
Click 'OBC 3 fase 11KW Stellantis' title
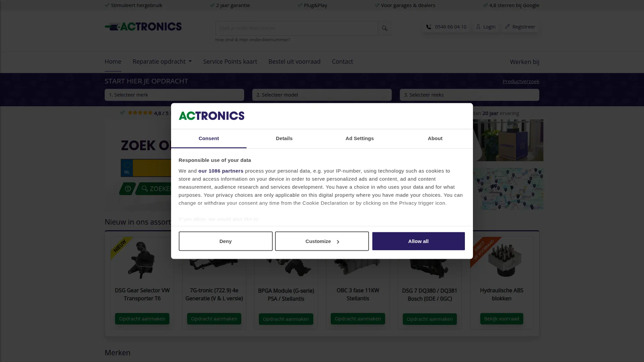click(358, 294)
